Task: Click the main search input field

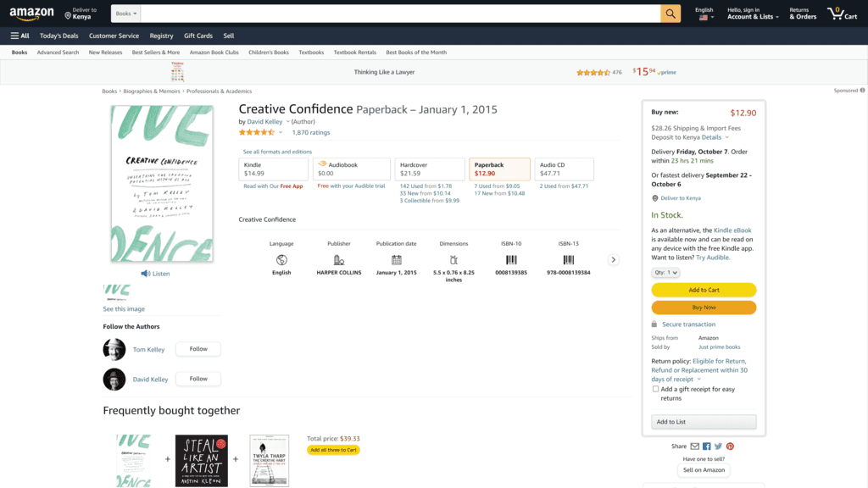Action: tap(400, 14)
